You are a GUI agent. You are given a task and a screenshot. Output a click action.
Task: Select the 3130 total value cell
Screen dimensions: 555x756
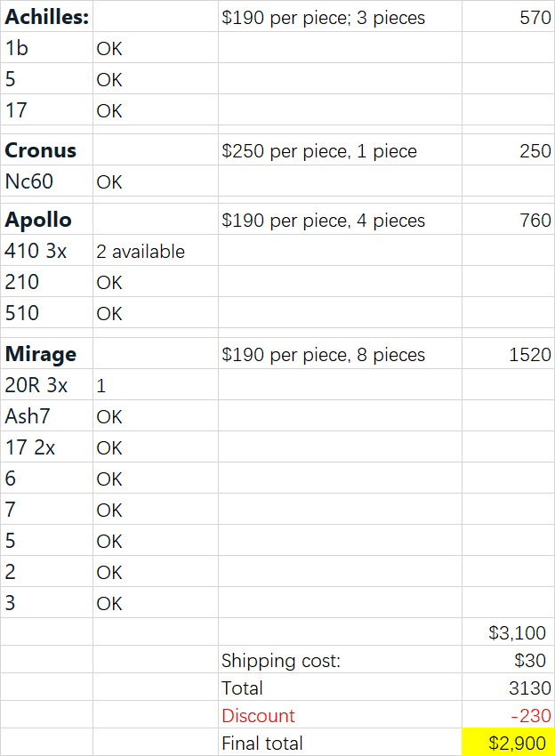[508, 688]
